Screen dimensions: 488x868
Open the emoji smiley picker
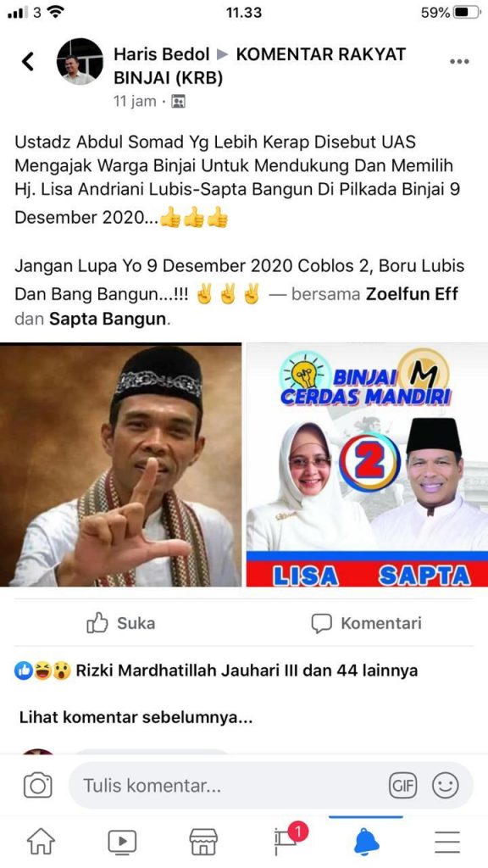click(446, 785)
